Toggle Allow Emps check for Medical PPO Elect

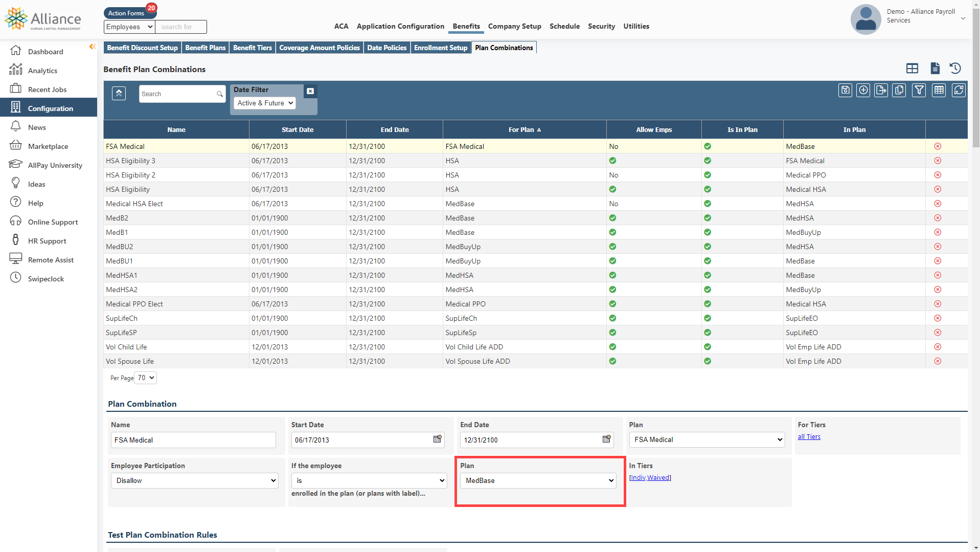click(x=612, y=304)
